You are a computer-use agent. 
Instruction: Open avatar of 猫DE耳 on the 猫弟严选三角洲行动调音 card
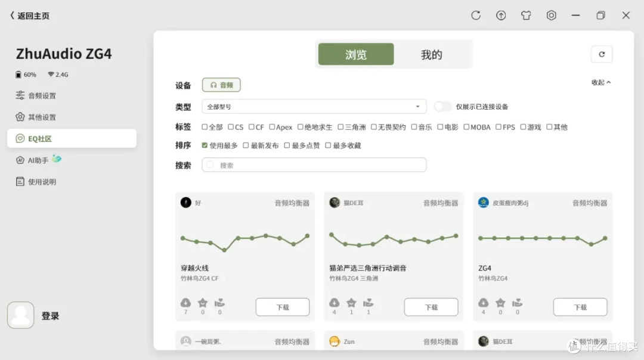(335, 203)
